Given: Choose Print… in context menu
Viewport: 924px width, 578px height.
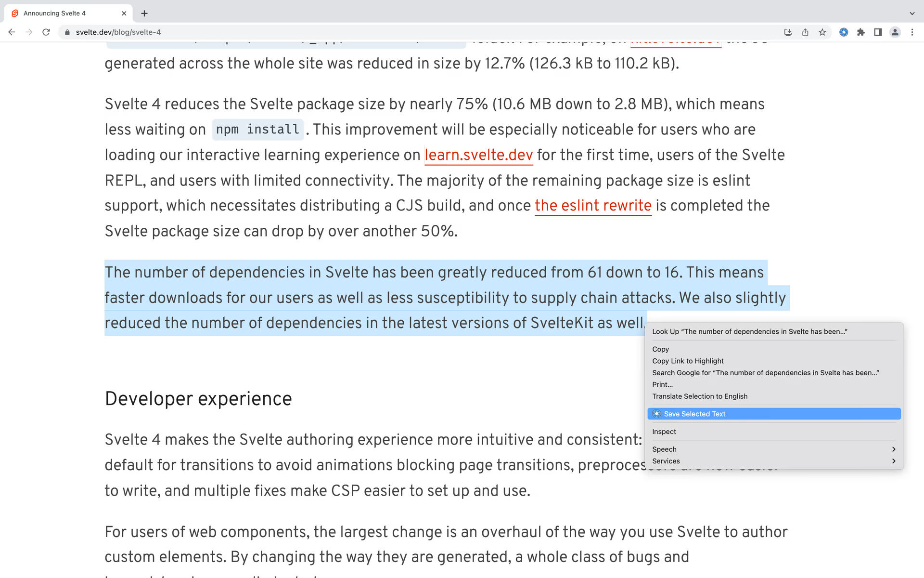Looking at the screenshot, I should tap(774, 384).
